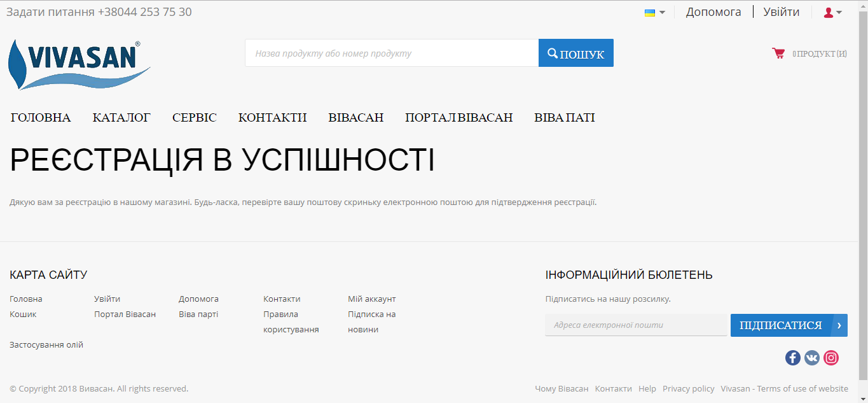Open footer link Підписка на новини
This screenshot has height=403, width=868.
(372, 322)
